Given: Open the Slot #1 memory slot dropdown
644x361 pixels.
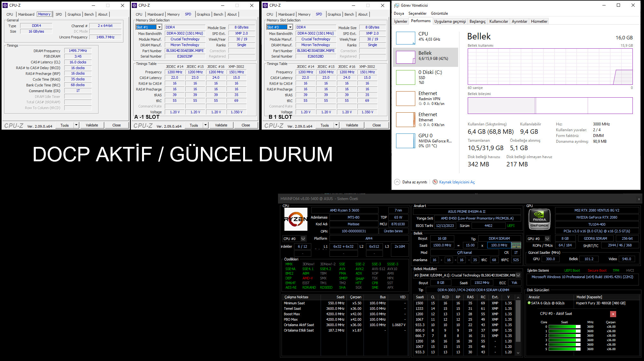Looking at the screenshot, I should coord(159,27).
